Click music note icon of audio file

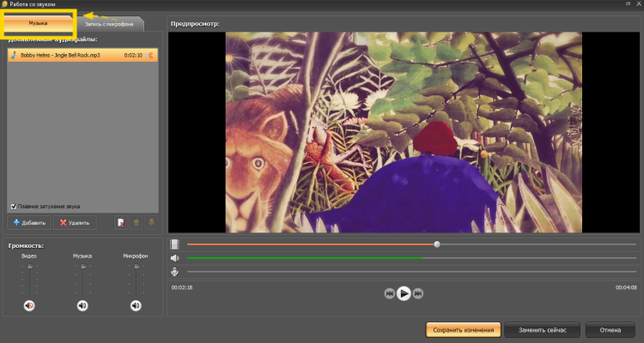[x=13, y=55]
